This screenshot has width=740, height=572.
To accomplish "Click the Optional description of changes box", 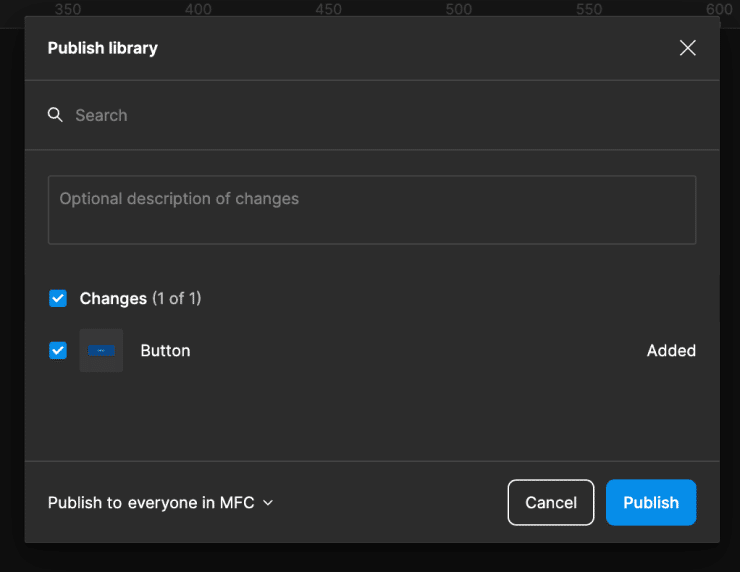I will 372,210.
